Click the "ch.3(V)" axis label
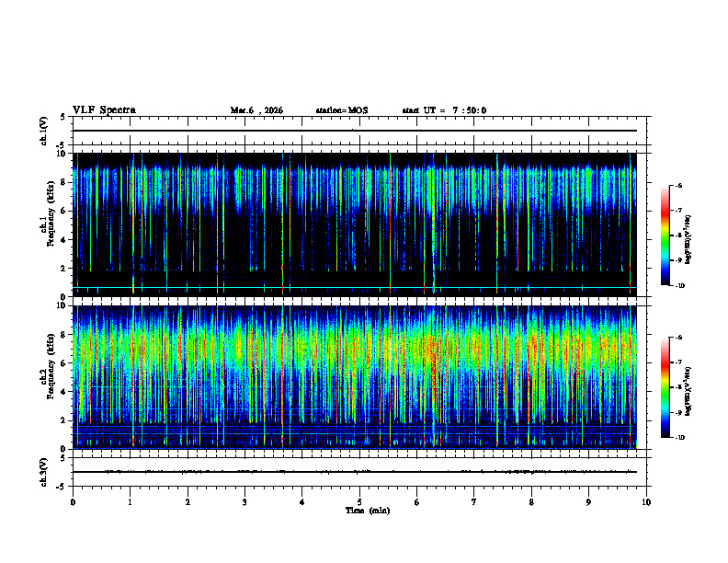The height and width of the screenshot is (563, 728). (44, 472)
